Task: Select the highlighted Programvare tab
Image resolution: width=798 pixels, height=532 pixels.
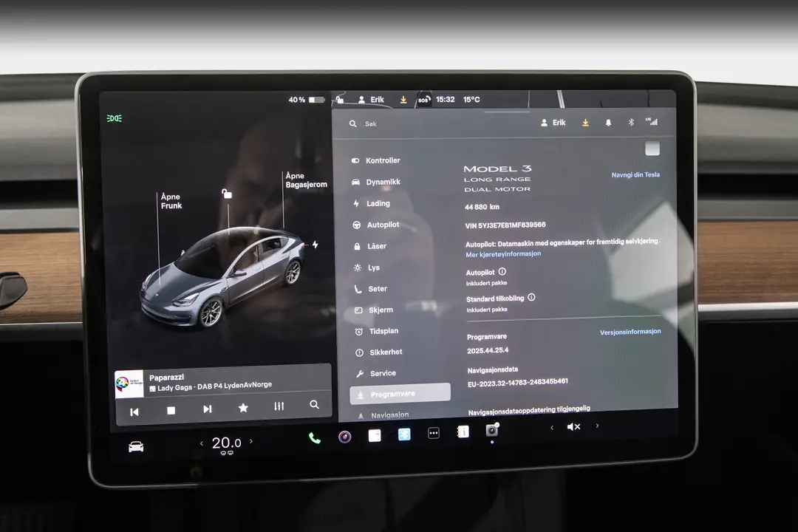Action: (400, 394)
